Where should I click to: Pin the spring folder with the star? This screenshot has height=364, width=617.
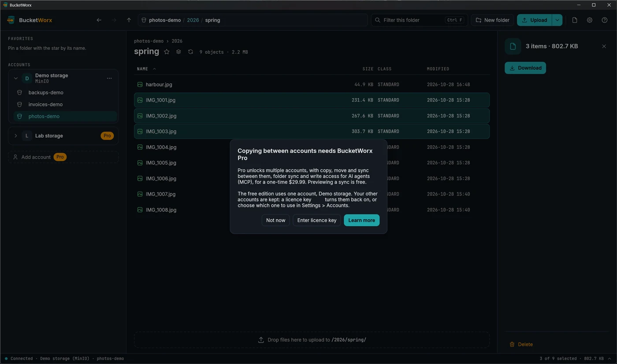pos(167,52)
